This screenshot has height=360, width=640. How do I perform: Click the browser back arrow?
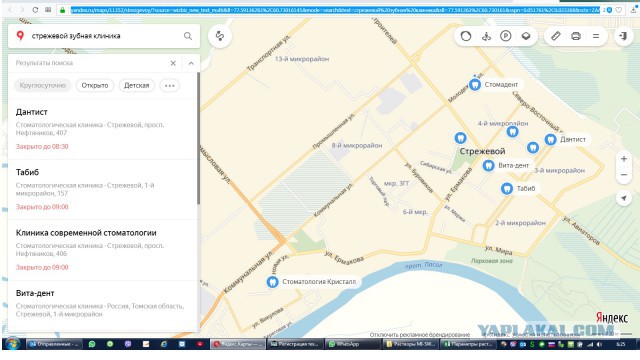(10, 10)
